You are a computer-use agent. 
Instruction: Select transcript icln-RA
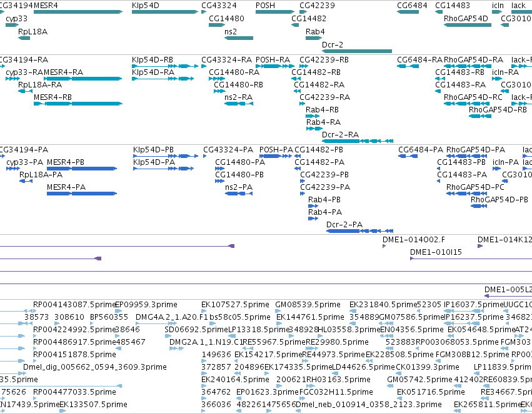(506, 72)
